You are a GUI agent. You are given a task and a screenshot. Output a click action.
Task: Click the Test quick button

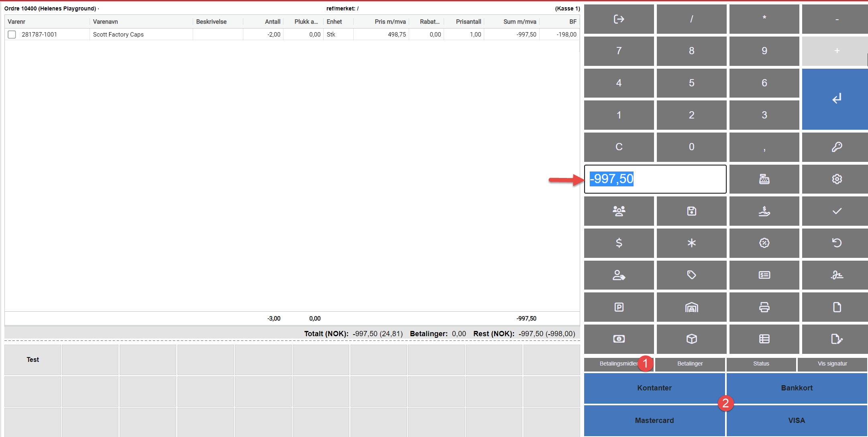33,359
